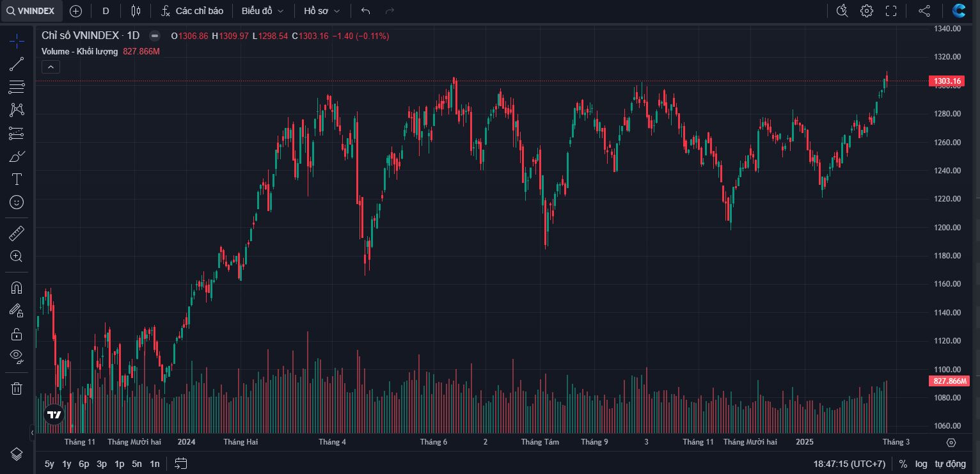Pick the ruler measure tool
The image size is (980, 474).
[x=17, y=233]
